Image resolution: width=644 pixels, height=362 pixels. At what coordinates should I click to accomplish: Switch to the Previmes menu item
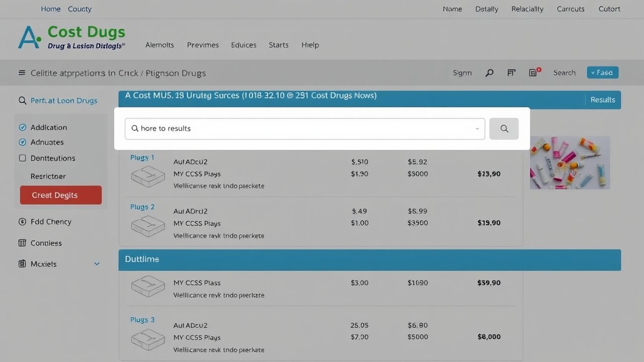(x=203, y=45)
